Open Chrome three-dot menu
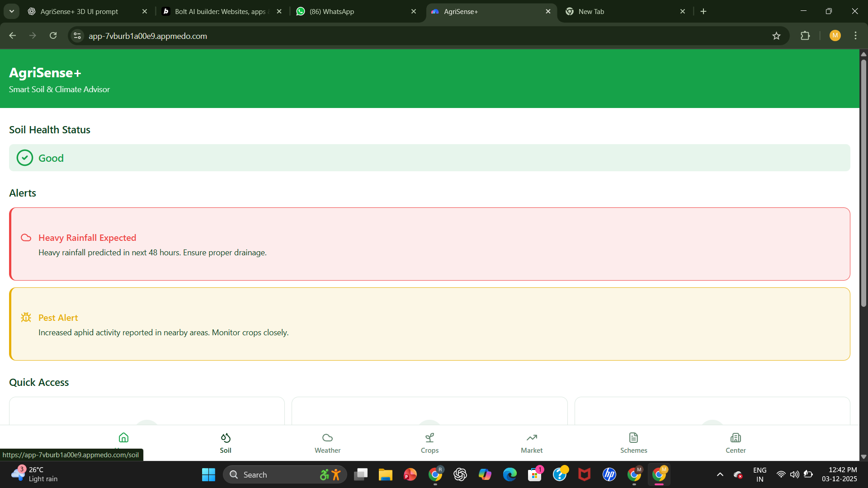 (x=855, y=36)
